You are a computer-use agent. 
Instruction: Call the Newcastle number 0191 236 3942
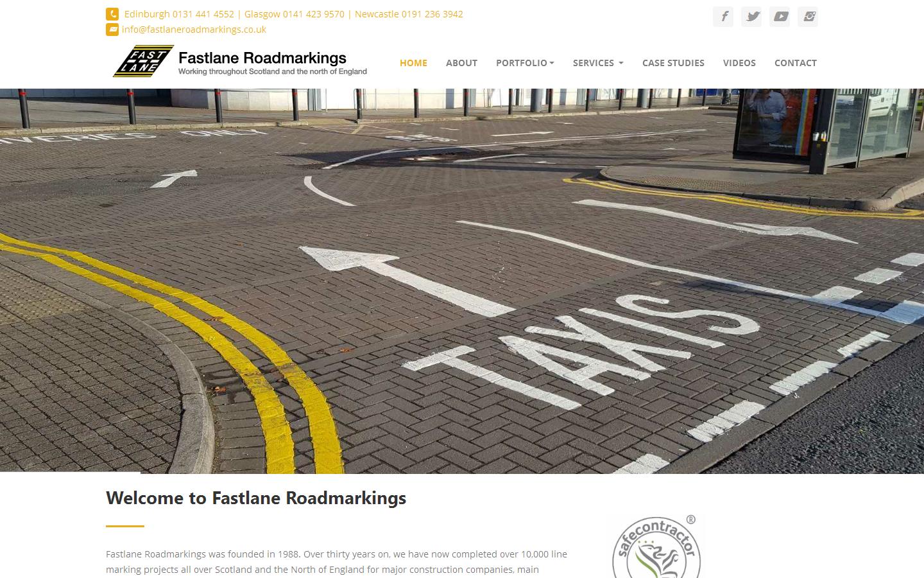point(409,14)
